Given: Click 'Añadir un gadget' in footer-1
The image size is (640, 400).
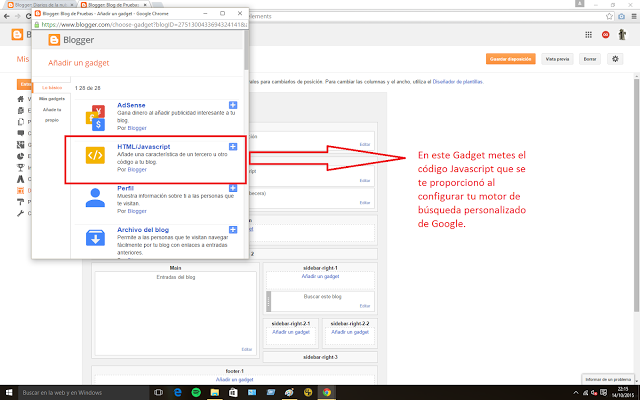Looking at the screenshot, I should [x=234, y=379].
